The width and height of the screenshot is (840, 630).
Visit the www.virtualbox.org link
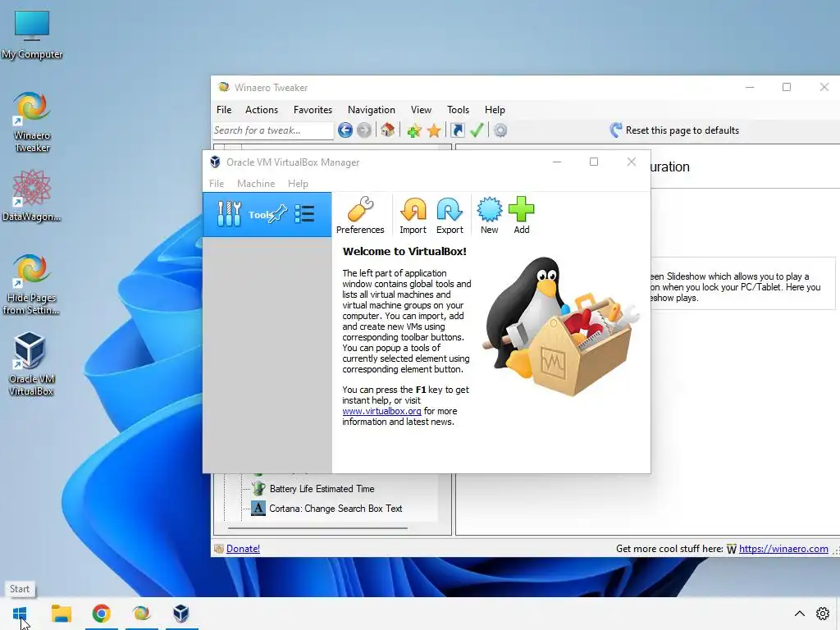pos(381,411)
